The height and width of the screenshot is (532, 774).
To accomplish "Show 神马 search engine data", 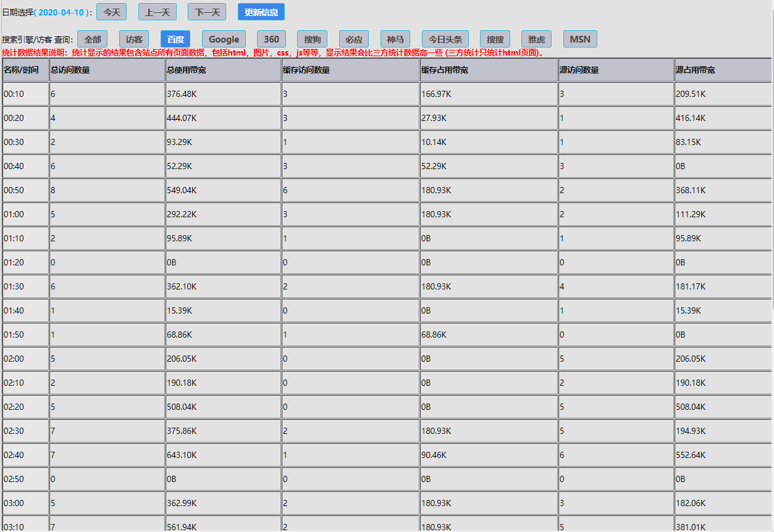I will (x=395, y=39).
